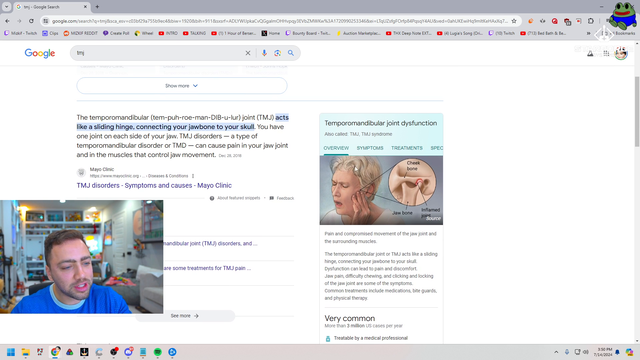Open the Spotify taskbar icon
640x360 pixels.
click(158, 352)
